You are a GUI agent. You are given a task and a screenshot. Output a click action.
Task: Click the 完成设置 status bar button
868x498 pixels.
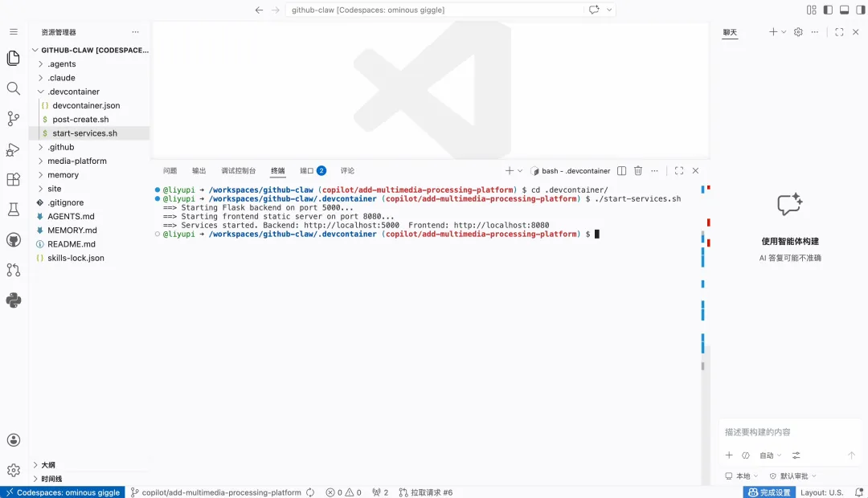(x=769, y=492)
